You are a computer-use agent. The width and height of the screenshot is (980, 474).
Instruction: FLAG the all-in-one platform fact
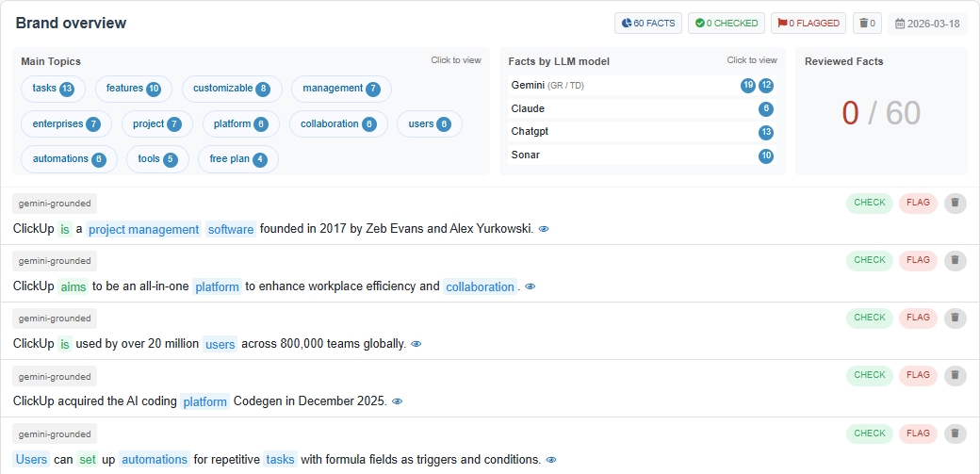click(x=918, y=260)
